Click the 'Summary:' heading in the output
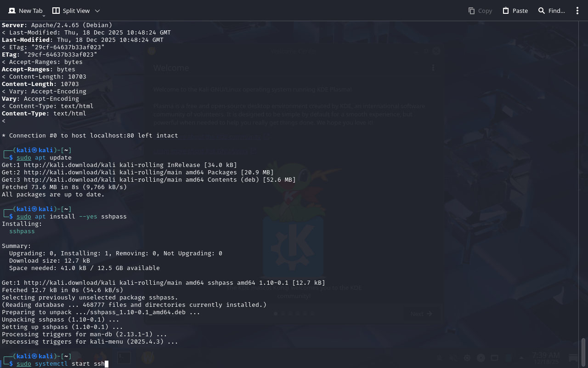 17,246
